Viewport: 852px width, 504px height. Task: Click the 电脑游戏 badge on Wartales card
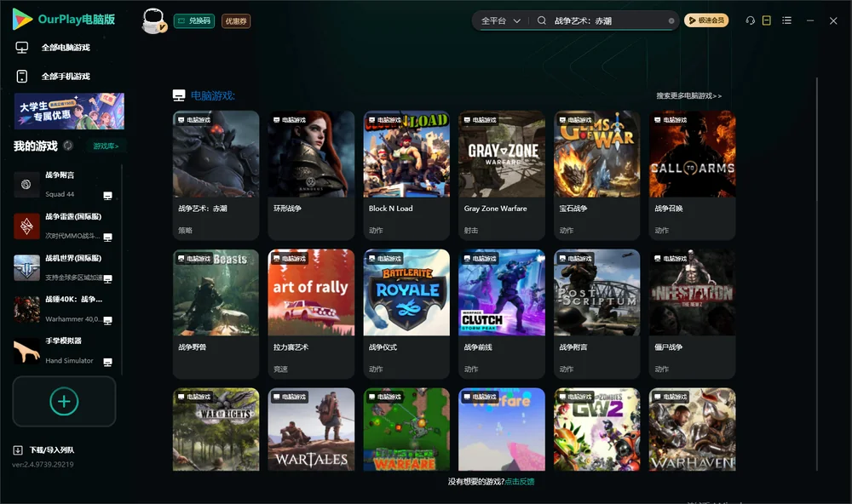[x=289, y=397]
